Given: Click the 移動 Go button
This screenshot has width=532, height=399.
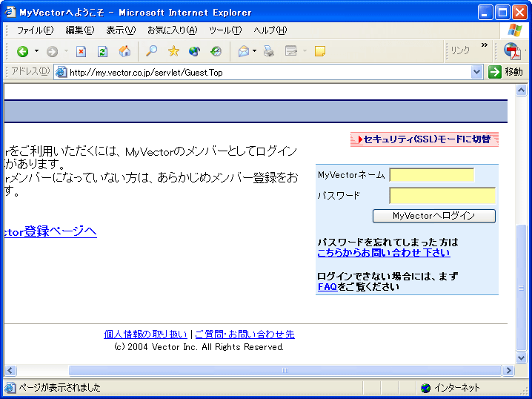Looking at the screenshot, I should pyautogui.click(x=505, y=72).
